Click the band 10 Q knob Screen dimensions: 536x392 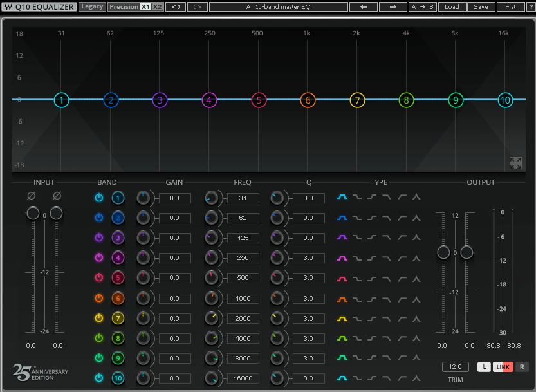point(277,378)
